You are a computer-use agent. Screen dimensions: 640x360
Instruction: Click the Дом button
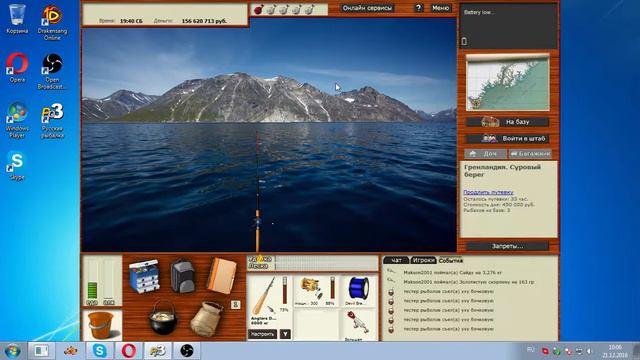pos(485,153)
